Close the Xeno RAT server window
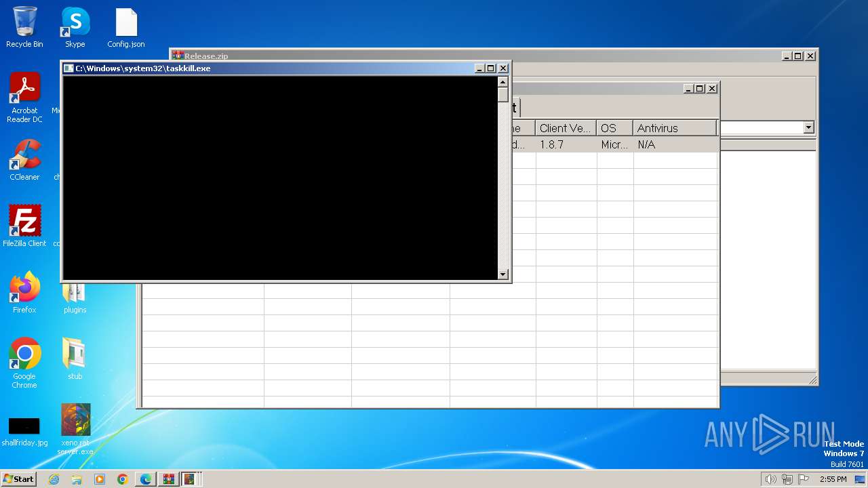This screenshot has height=488, width=868. 712,89
